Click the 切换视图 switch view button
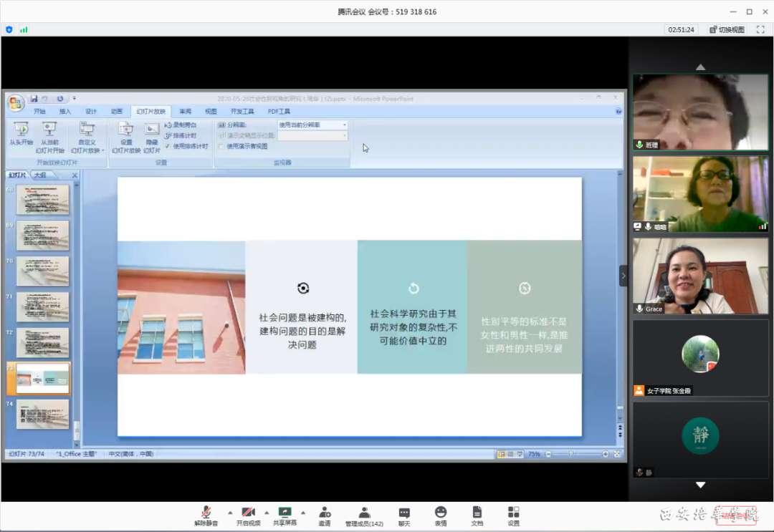This screenshot has height=532, width=774. point(727,29)
